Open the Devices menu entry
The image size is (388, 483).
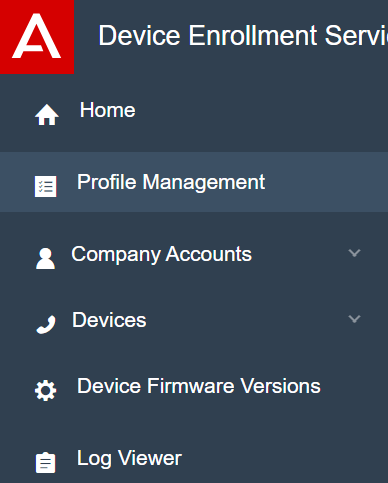[109, 320]
